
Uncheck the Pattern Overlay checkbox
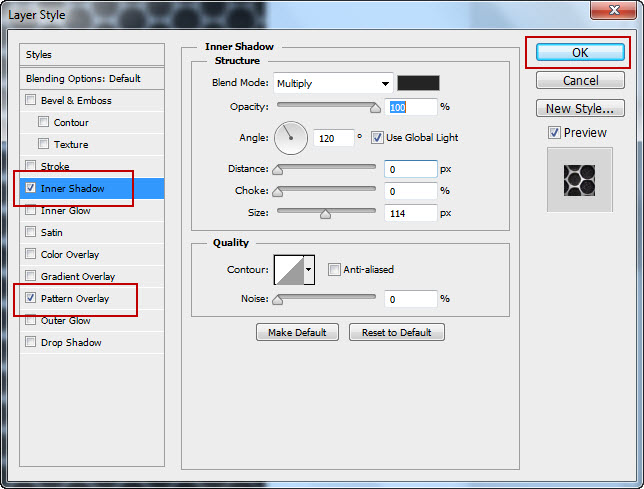(x=30, y=298)
